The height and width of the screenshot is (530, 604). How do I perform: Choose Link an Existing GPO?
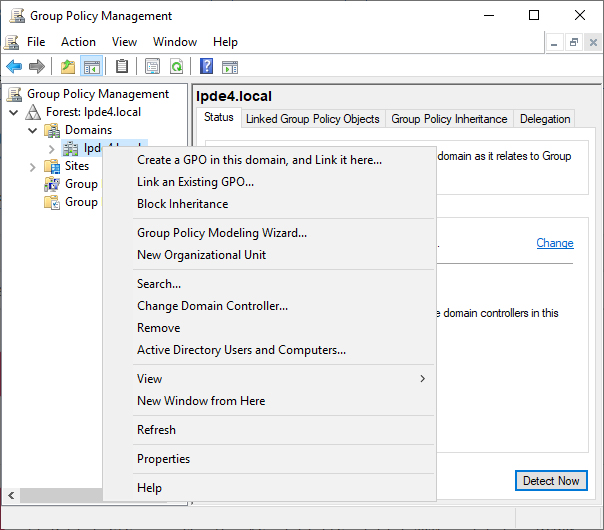269,182
